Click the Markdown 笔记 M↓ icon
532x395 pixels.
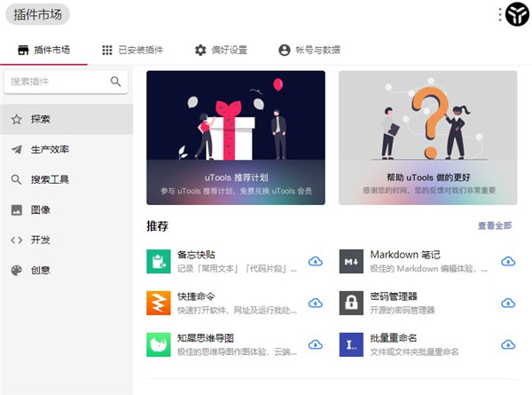tap(351, 262)
